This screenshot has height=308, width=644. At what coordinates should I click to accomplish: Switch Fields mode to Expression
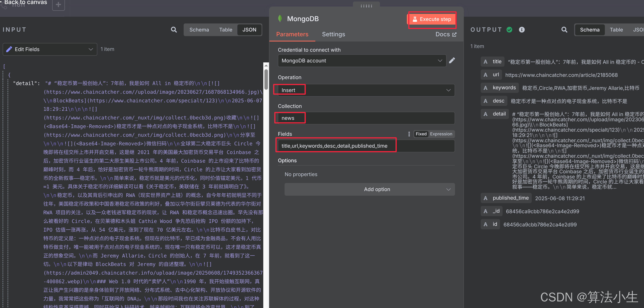click(x=441, y=134)
